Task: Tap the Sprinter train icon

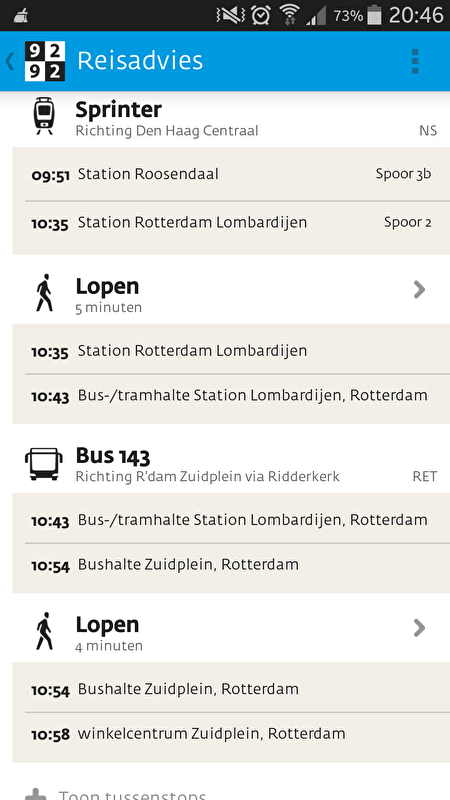Action: tap(44, 117)
